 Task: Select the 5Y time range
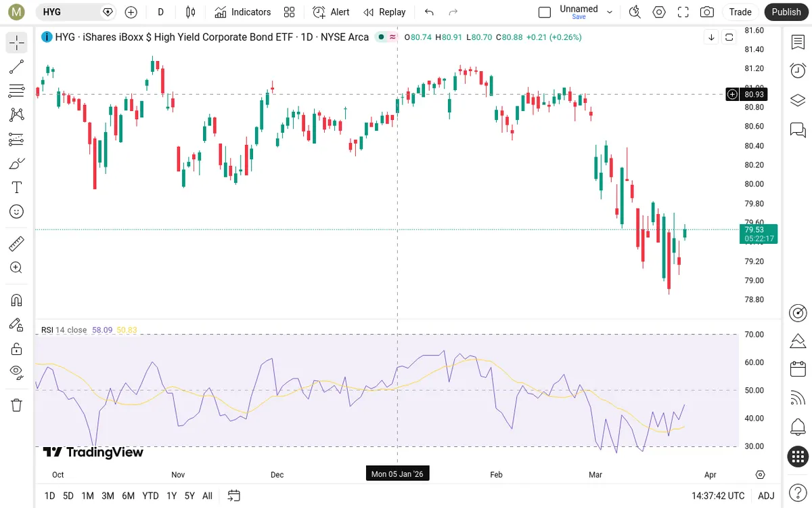[x=189, y=496]
